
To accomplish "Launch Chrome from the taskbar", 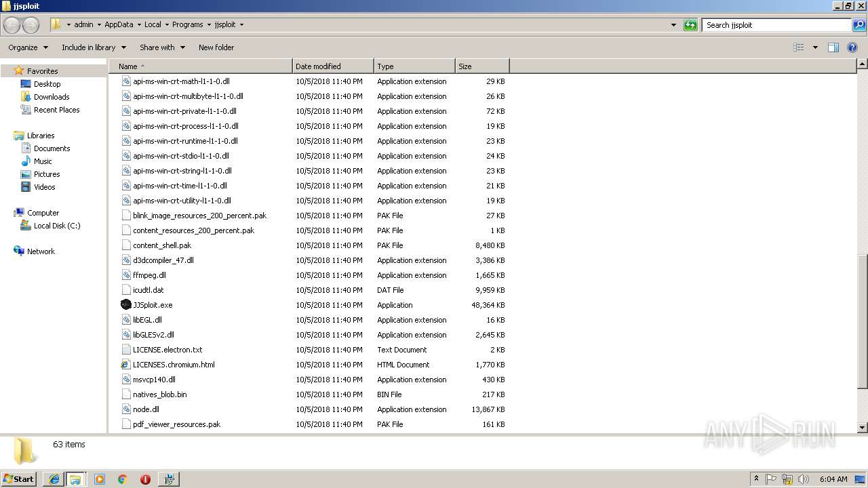I will [123, 479].
